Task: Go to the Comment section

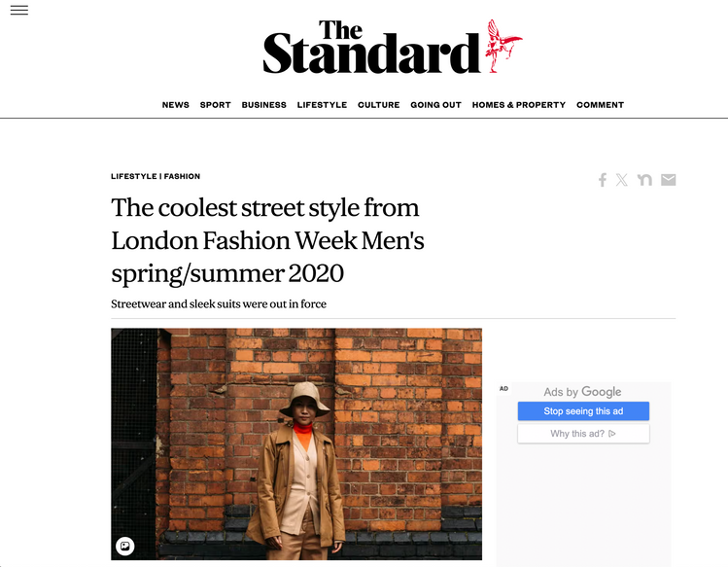Action: coord(600,105)
